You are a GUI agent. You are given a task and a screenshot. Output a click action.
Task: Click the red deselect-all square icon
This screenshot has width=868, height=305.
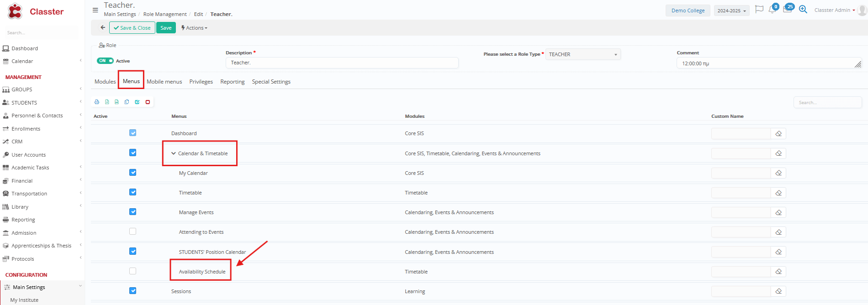[x=148, y=102]
